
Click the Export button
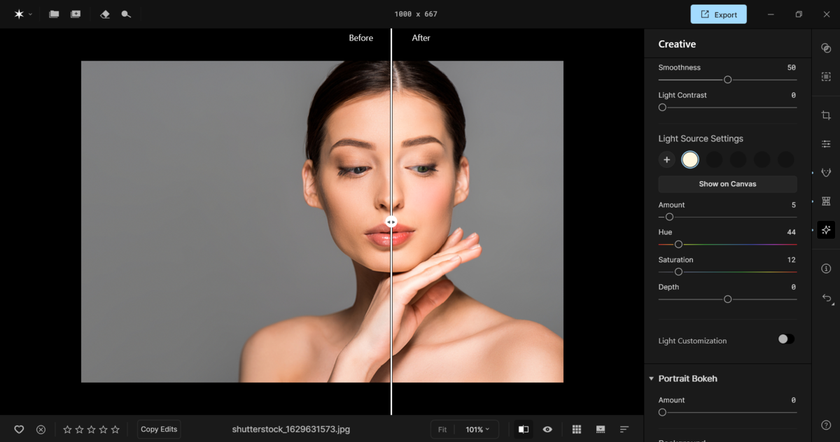718,14
